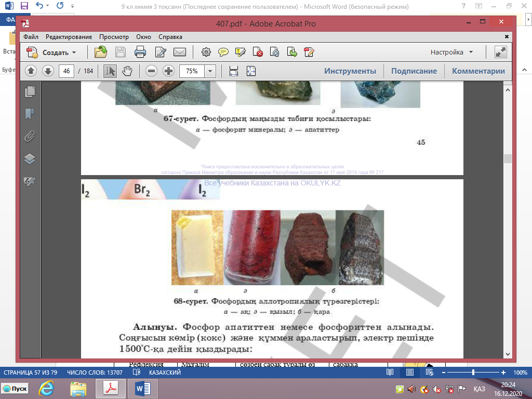Open the Инструменты pane

350,71
